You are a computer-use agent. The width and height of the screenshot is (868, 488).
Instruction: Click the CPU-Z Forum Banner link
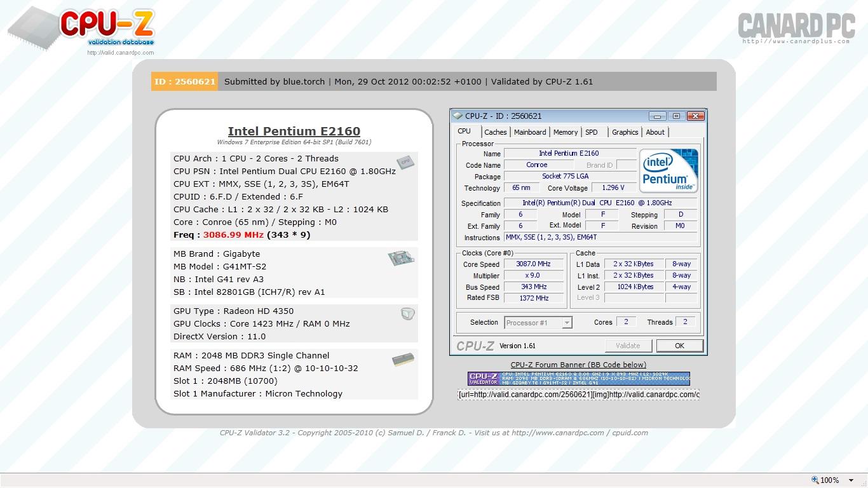578,365
